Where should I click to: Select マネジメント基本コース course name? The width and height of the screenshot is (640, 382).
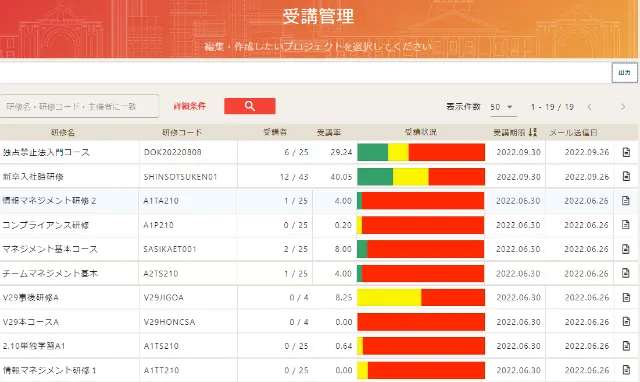pos(50,249)
